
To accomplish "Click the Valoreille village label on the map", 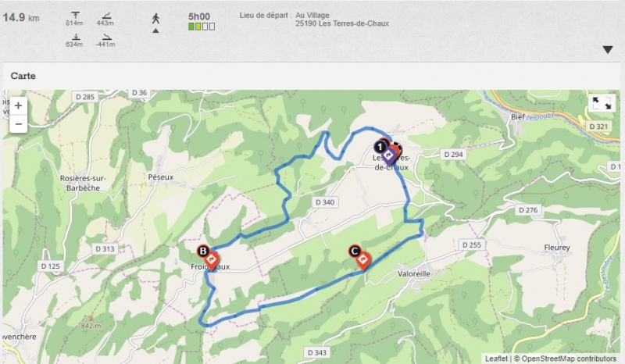I will click(414, 274).
